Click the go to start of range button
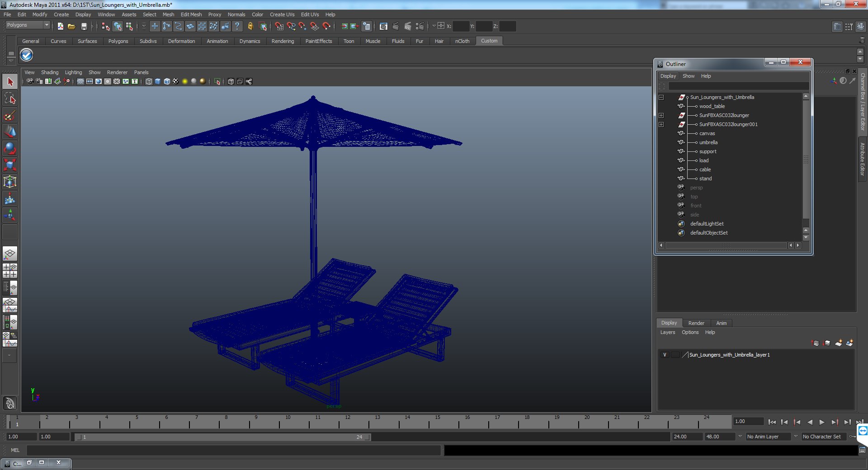 772,422
